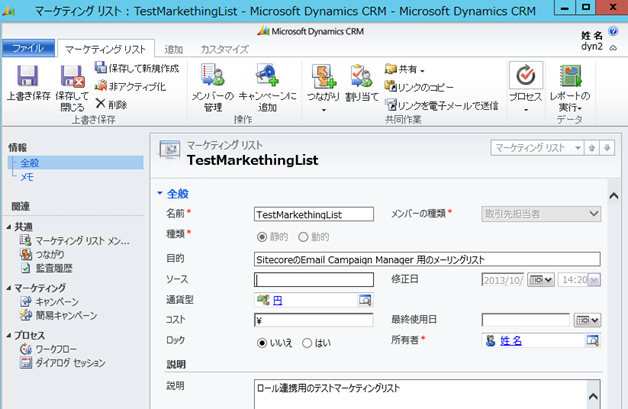The image size is (628, 409).
Task: Open 修正日 time dropdown
Action: click(x=594, y=280)
